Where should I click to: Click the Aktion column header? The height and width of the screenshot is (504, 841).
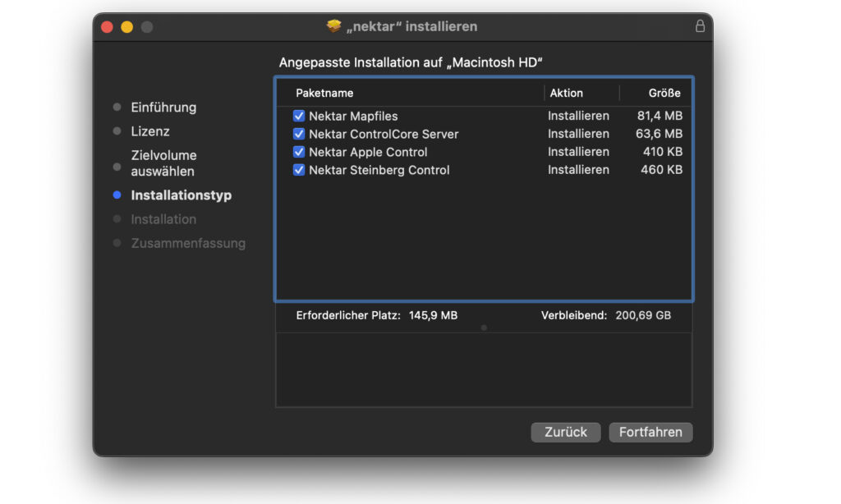click(567, 93)
